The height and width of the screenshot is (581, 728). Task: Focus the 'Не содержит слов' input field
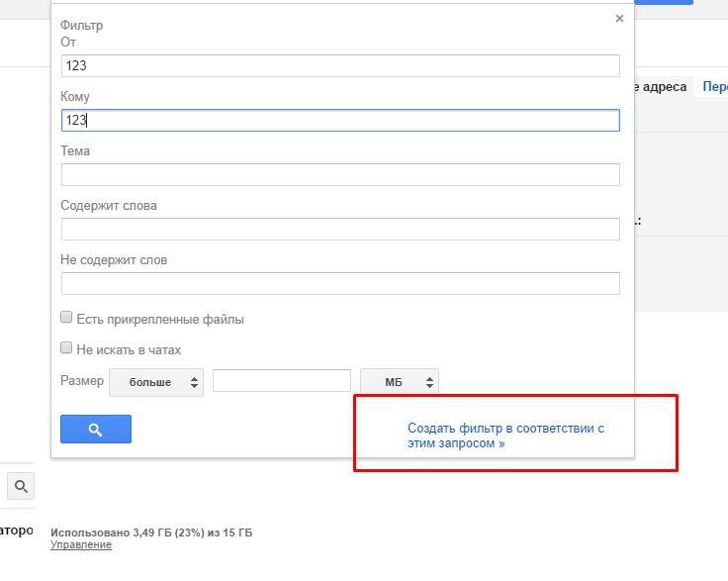pyautogui.click(x=340, y=284)
